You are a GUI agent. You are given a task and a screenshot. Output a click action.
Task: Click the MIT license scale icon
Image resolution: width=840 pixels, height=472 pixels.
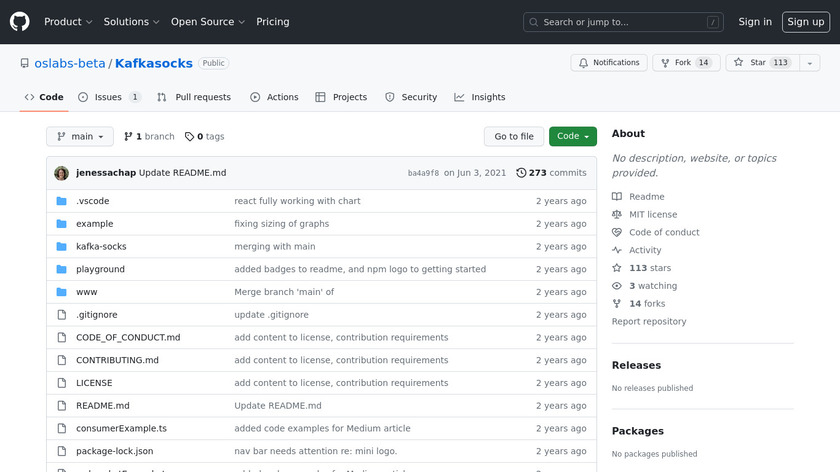[x=617, y=215]
